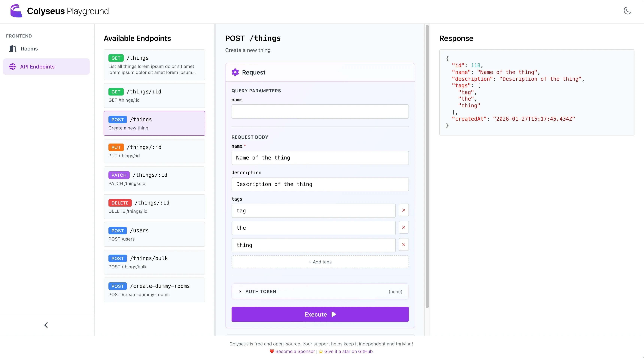Select POST /create-dummy-rooms endpoint
The height and width of the screenshot is (358, 644).
tap(154, 290)
